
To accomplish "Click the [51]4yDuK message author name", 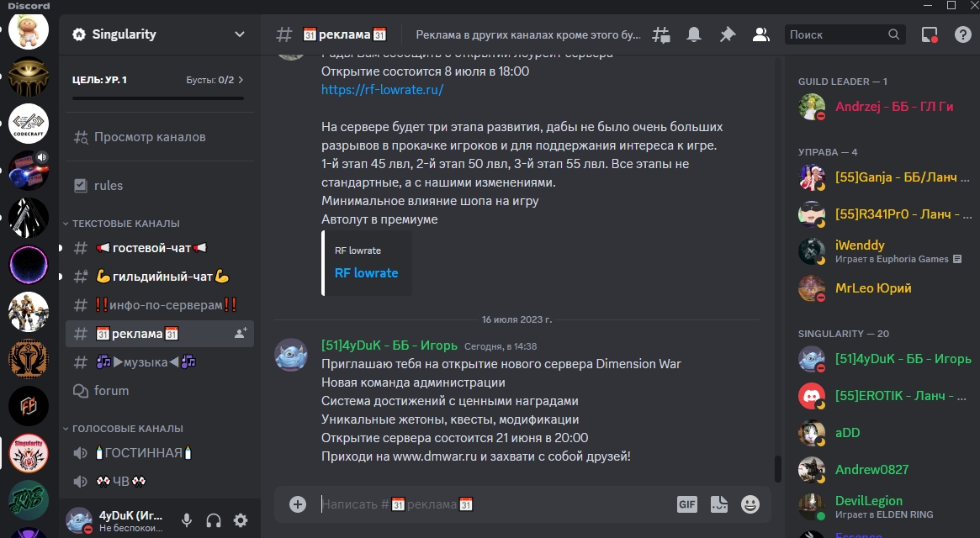I will (x=389, y=345).
